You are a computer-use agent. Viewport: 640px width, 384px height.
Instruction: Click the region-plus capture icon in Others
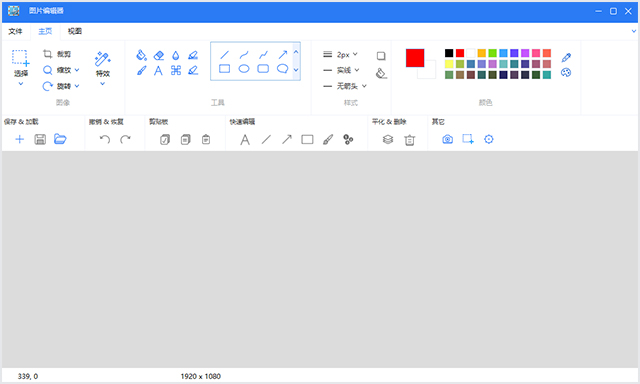pos(468,139)
